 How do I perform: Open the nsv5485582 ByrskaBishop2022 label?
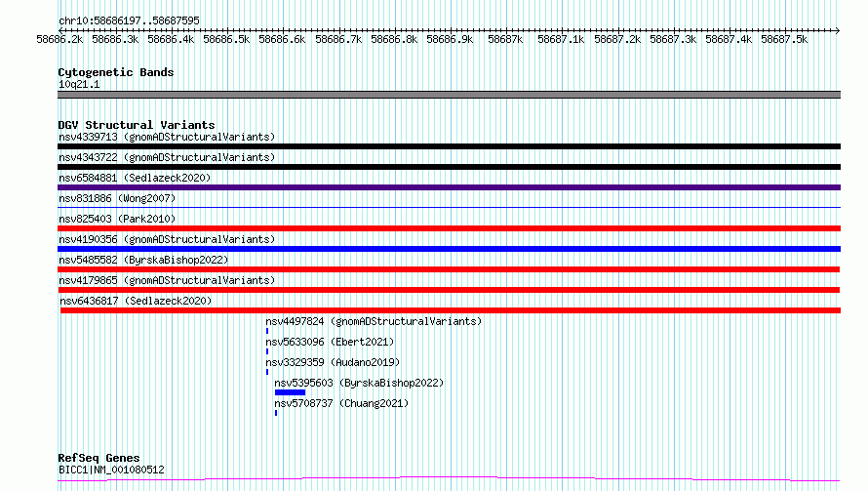click(x=143, y=260)
